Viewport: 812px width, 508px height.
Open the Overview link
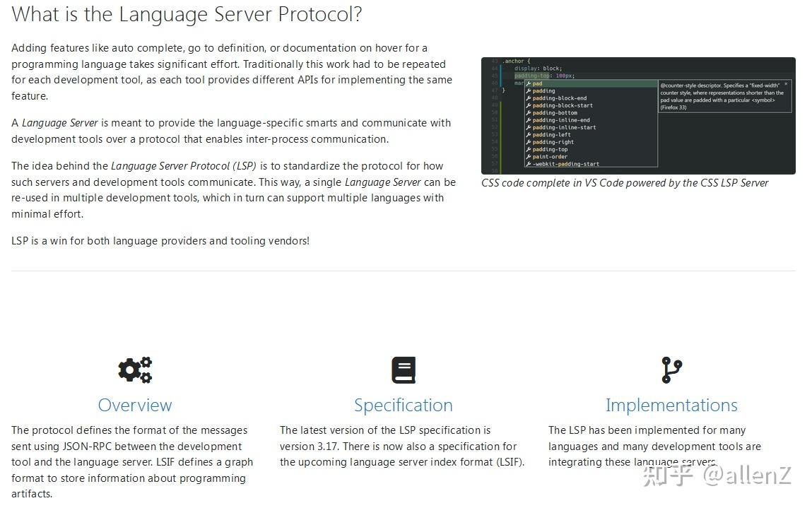click(x=134, y=406)
